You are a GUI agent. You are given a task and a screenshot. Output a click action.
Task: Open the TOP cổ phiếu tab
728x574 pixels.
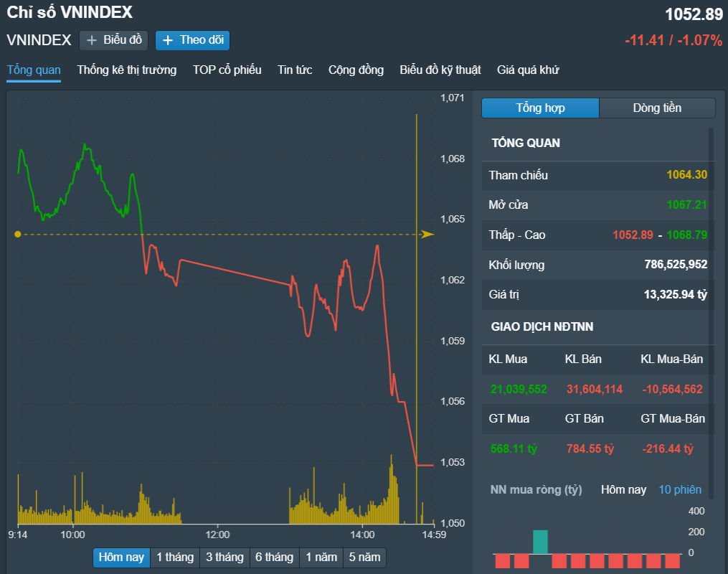tap(227, 70)
